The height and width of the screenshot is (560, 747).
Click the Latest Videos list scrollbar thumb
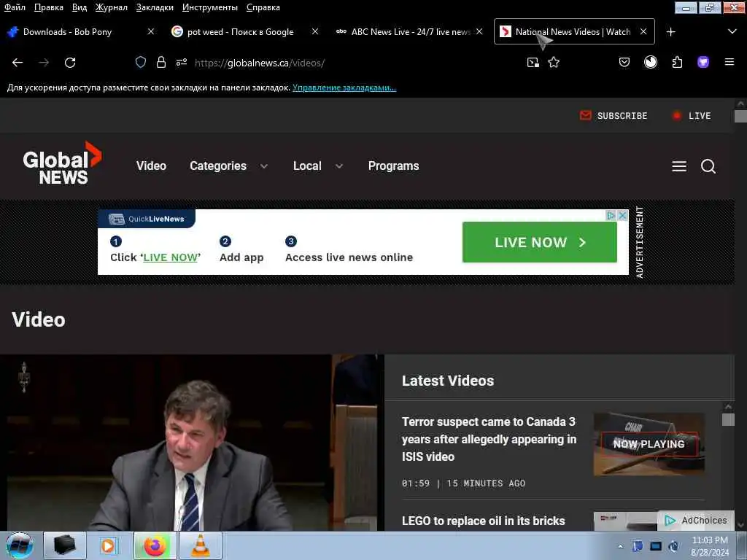click(728, 419)
